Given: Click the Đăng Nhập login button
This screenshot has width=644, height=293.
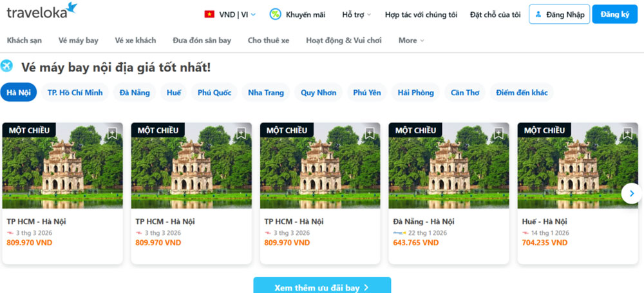Looking at the screenshot, I should pyautogui.click(x=560, y=14).
